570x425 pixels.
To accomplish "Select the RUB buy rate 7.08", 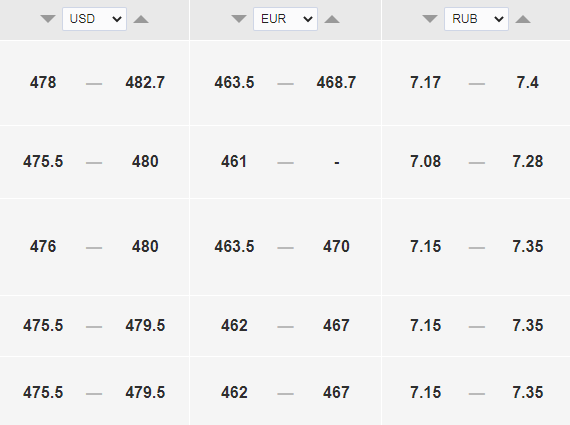I will (425, 161).
